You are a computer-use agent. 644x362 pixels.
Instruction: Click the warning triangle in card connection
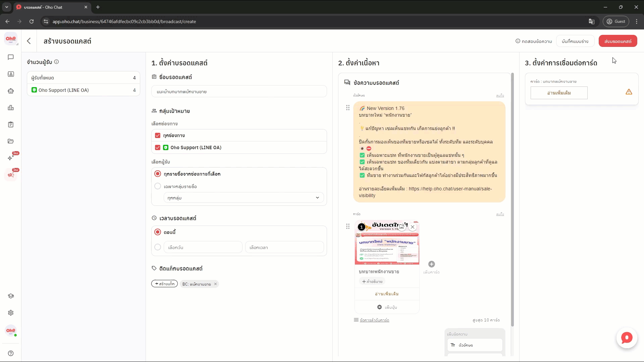(x=629, y=92)
